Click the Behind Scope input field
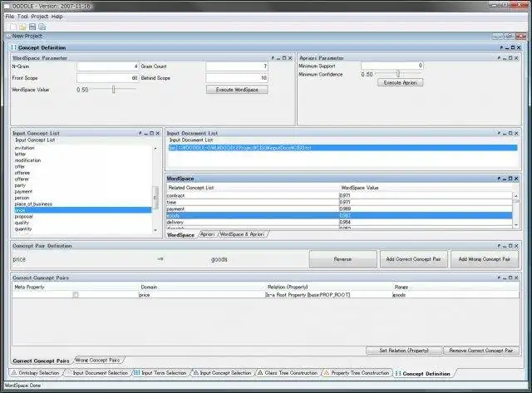The height and width of the screenshot is (393, 532). [237, 78]
